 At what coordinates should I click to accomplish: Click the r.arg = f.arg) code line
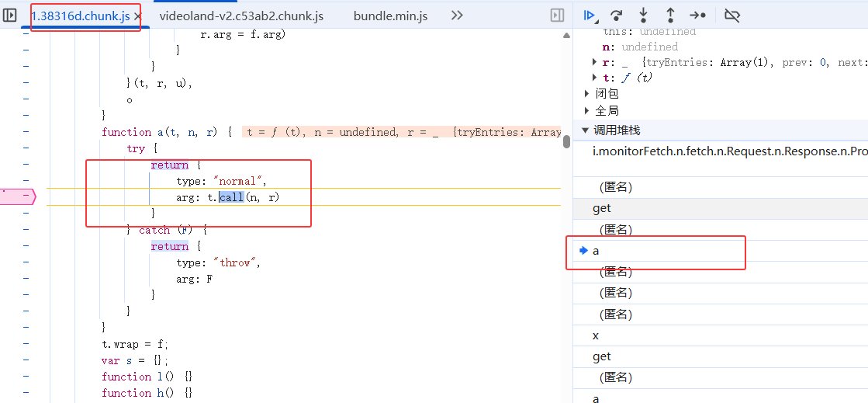coord(243,34)
